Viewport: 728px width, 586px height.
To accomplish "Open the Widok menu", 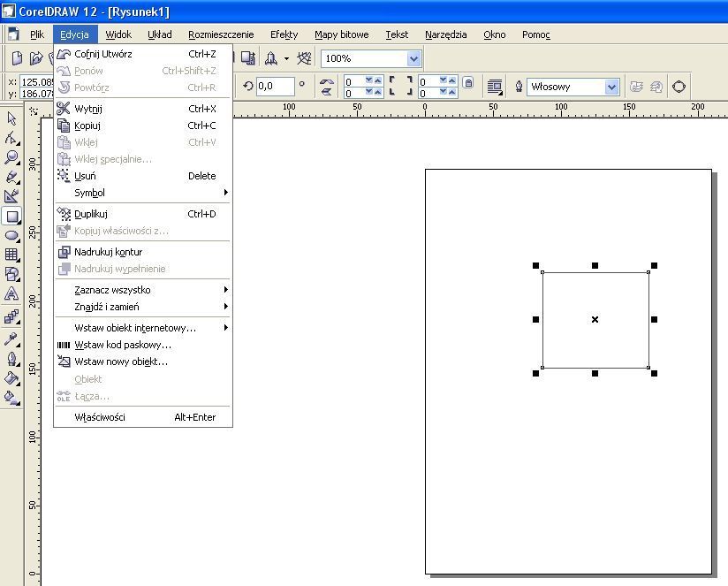I will pyautogui.click(x=118, y=34).
